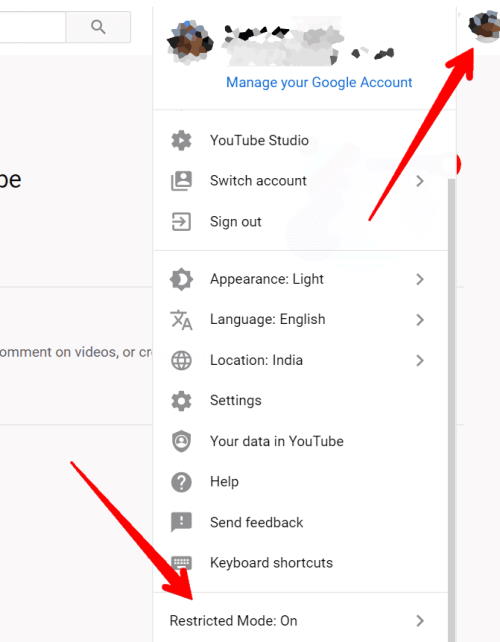Image resolution: width=500 pixels, height=642 pixels.
Task: Open Settings from the account menu
Action: coord(301,400)
